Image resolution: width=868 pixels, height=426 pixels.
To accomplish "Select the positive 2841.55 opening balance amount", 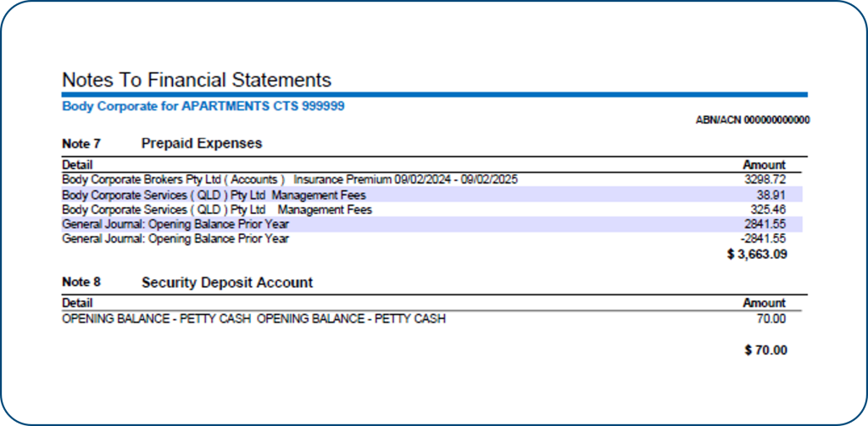I will pyautogui.click(x=765, y=224).
